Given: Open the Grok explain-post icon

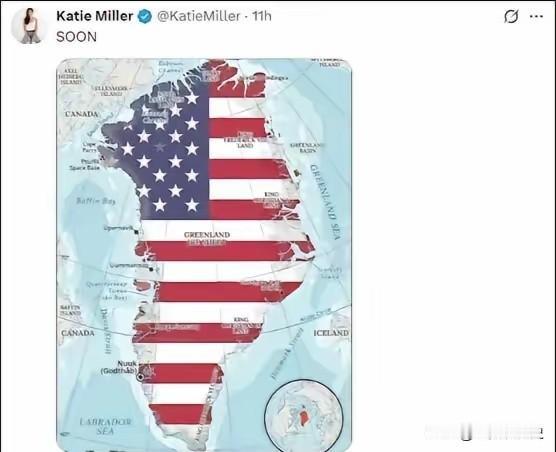Looking at the screenshot, I should click(x=511, y=16).
